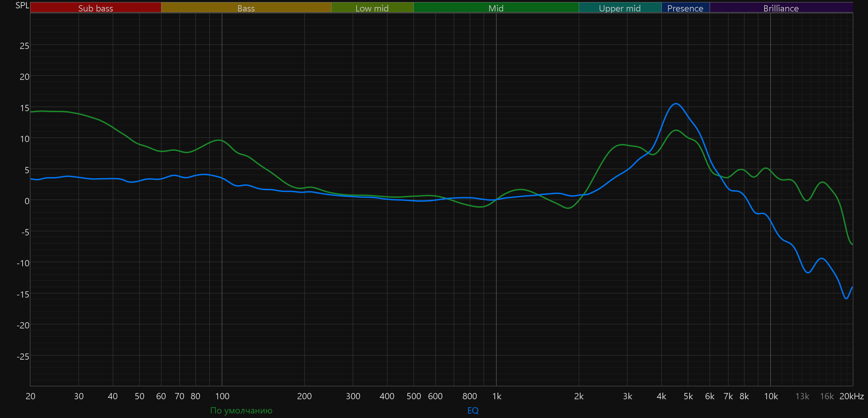Click the 100 Hz axis label
Screen dimensions: 868x418
[x=222, y=396]
